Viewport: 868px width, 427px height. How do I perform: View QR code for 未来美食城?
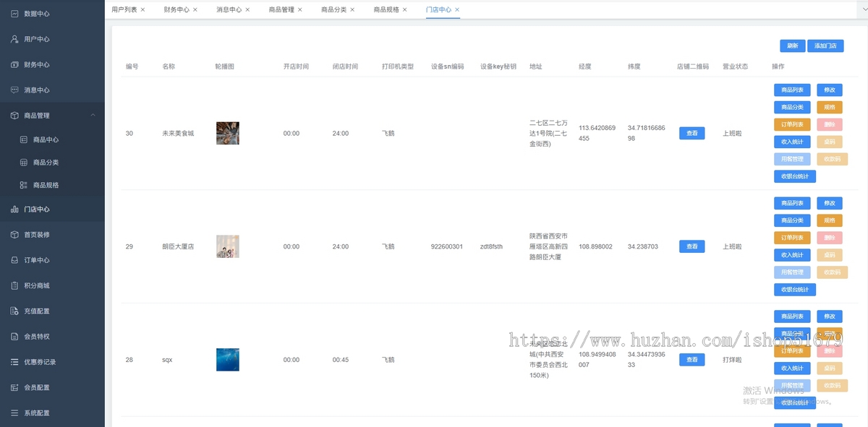(692, 133)
